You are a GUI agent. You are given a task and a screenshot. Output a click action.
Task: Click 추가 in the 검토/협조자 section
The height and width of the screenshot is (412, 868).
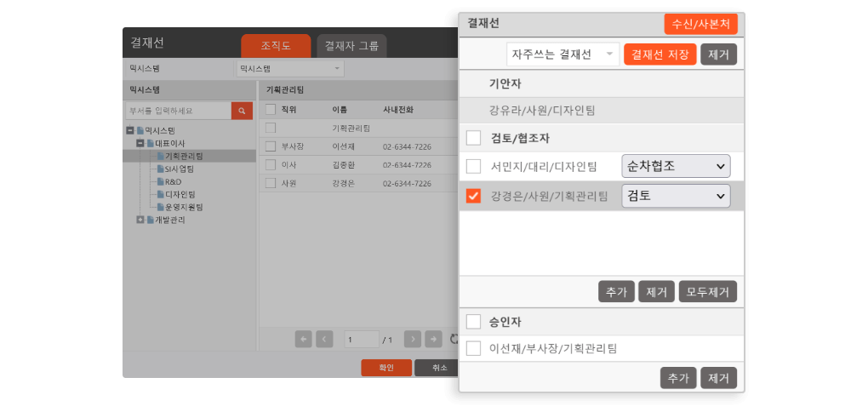(x=616, y=291)
